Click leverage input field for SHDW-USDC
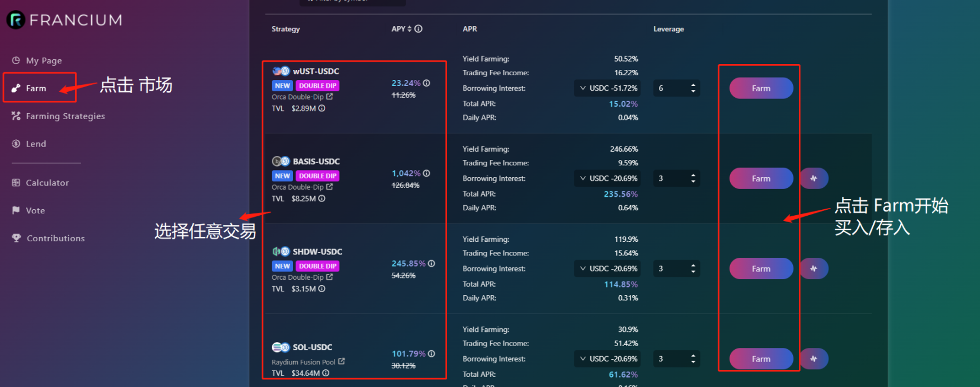Image resolution: width=980 pixels, height=387 pixels. tap(670, 268)
